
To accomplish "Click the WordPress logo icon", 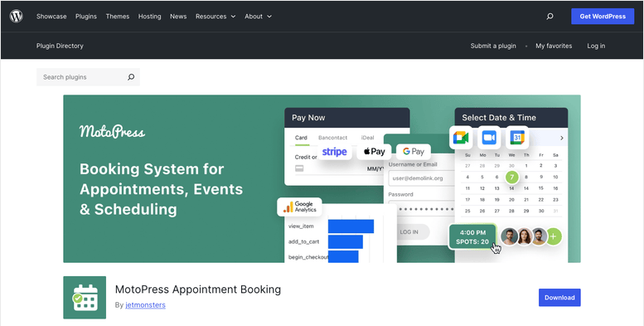I will click(16, 16).
